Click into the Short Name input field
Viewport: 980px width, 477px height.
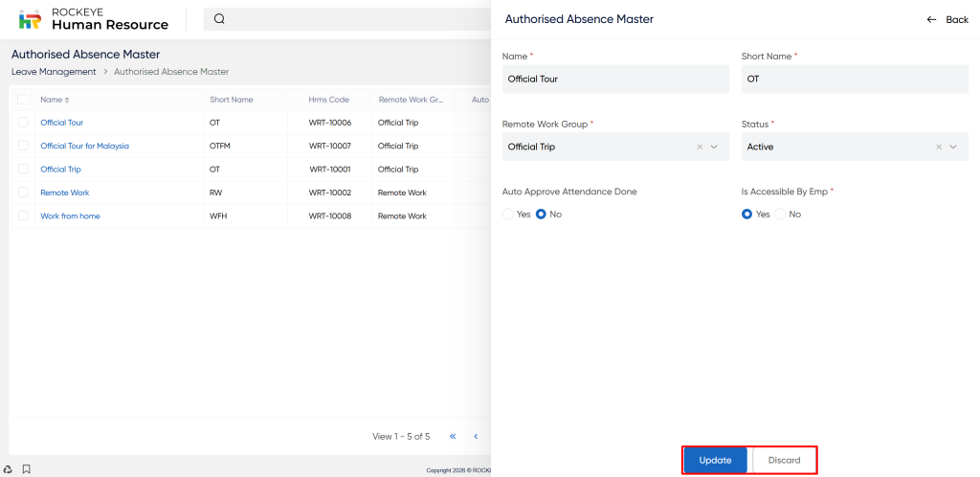coord(854,79)
